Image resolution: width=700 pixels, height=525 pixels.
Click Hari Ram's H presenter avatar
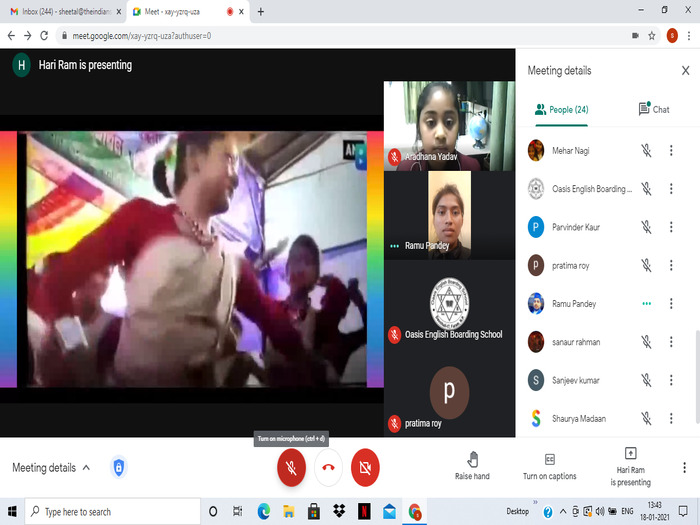(x=21, y=65)
